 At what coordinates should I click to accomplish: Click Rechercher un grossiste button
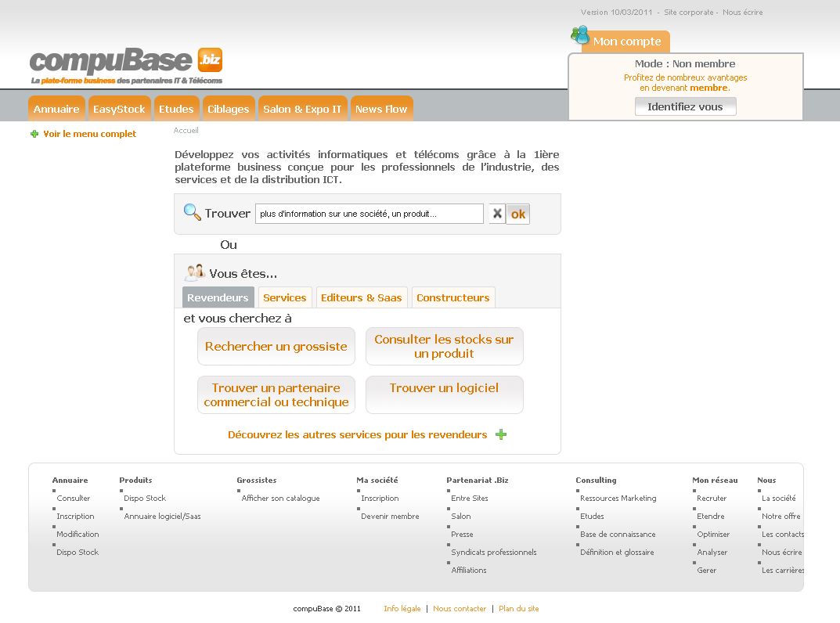(x=276, y=346)
